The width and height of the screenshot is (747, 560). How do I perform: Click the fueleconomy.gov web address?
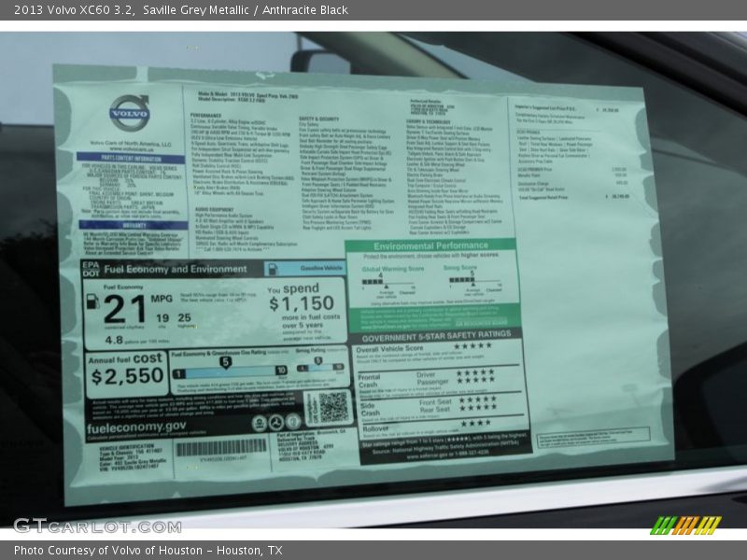click(136, 426)
